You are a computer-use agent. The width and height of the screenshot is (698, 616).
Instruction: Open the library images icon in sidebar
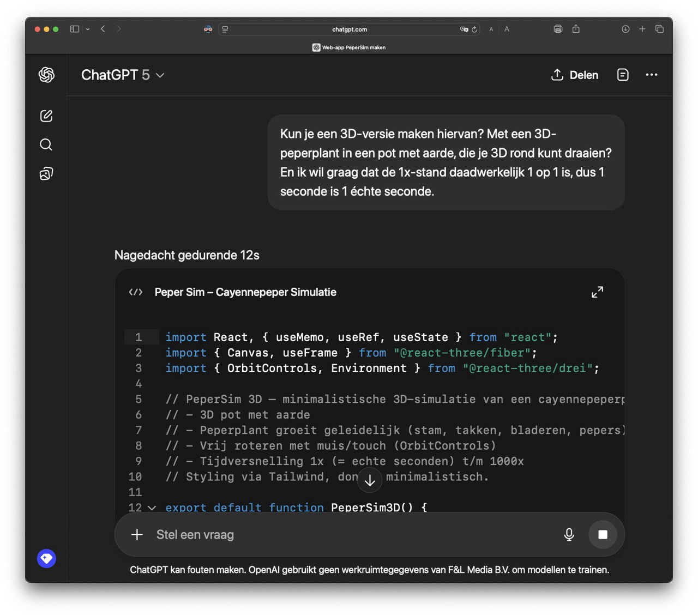(x=46, y=174)
